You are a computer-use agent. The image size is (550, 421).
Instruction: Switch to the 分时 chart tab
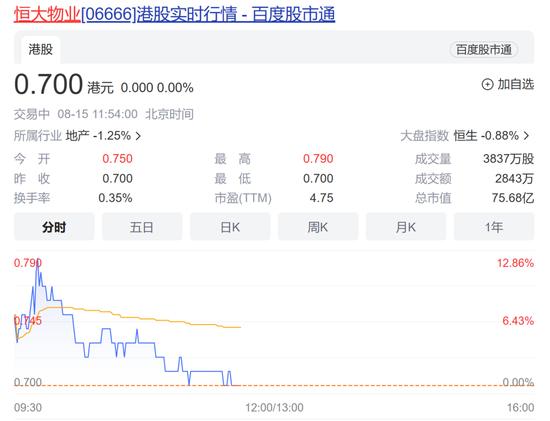coord(54,227)
